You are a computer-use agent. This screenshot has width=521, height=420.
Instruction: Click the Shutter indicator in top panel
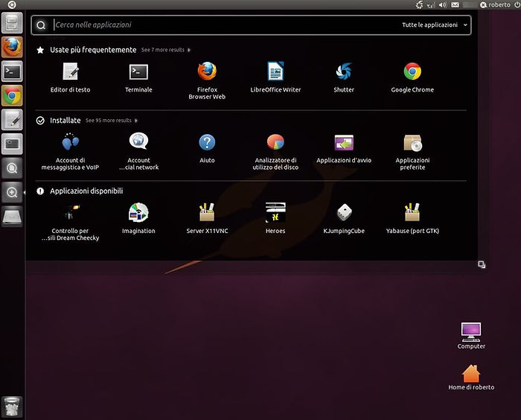[x=419, y=4]
